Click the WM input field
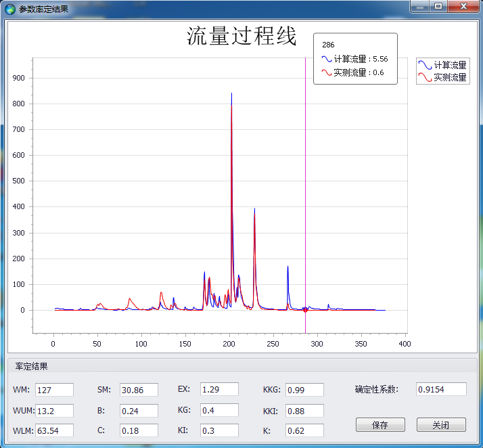The height and width of the screenshot is (448, 483). [x=54, y=390]
